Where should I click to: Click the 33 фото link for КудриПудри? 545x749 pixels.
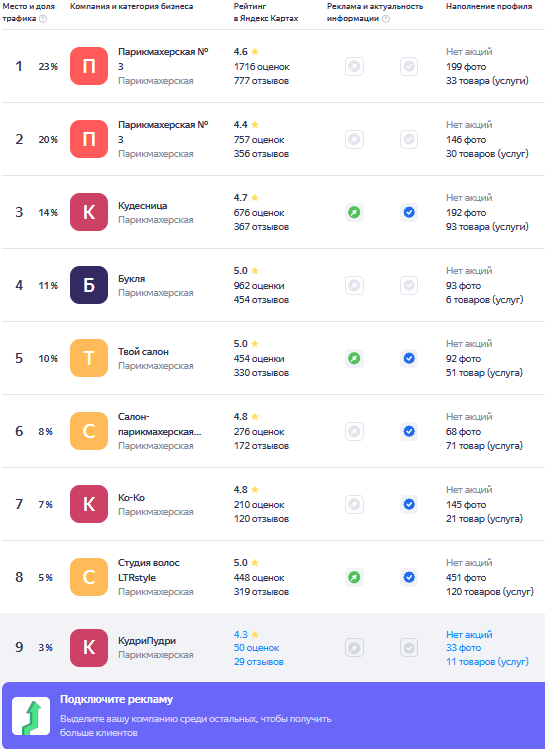click(463, 648)
